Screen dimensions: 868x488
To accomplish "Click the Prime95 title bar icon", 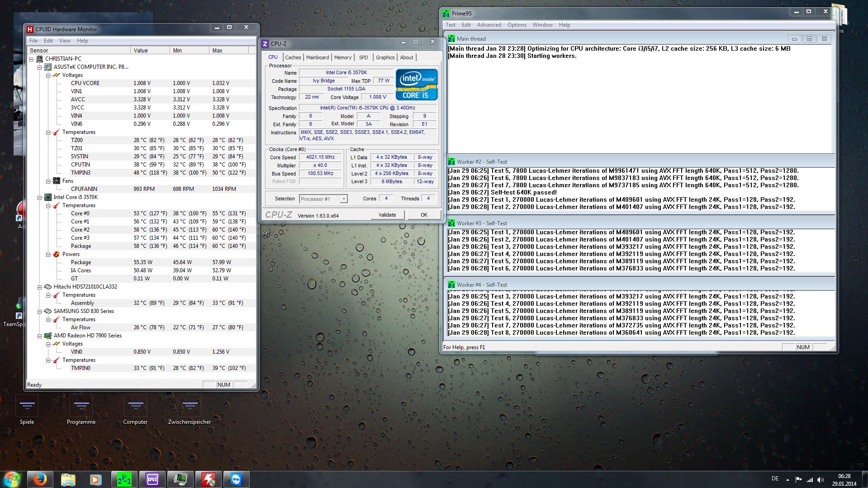I will pyautogui.click(x=446, y=13).
